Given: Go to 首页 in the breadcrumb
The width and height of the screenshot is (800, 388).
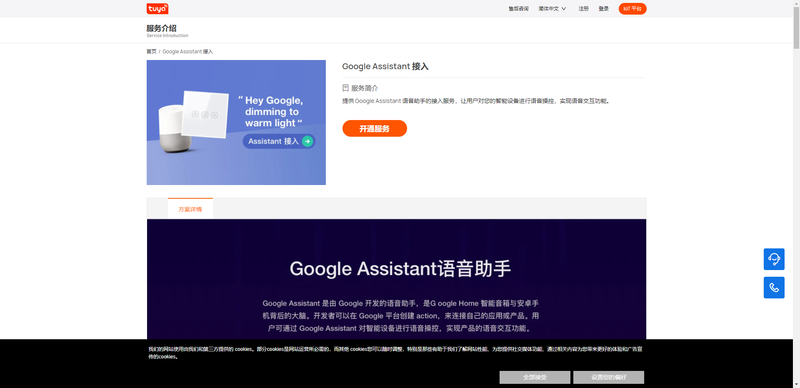Looking at the screenshot, I should pyautogui.click(x=152, y=52).
